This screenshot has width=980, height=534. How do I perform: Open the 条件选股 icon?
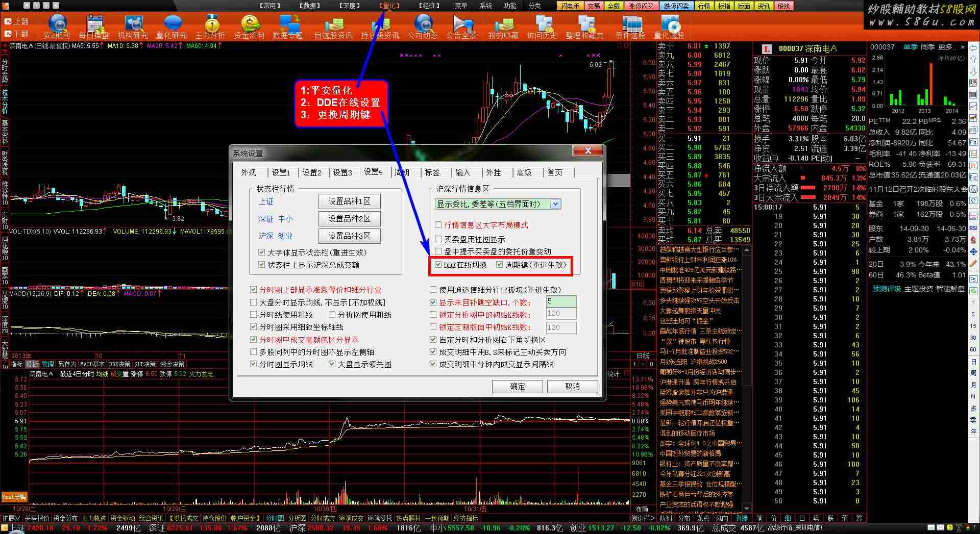pos(631,27)
